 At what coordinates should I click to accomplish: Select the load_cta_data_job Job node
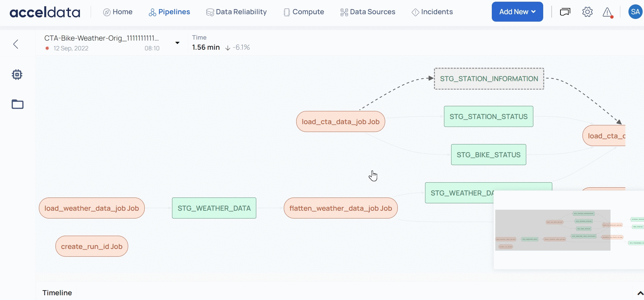click(340, 122)
